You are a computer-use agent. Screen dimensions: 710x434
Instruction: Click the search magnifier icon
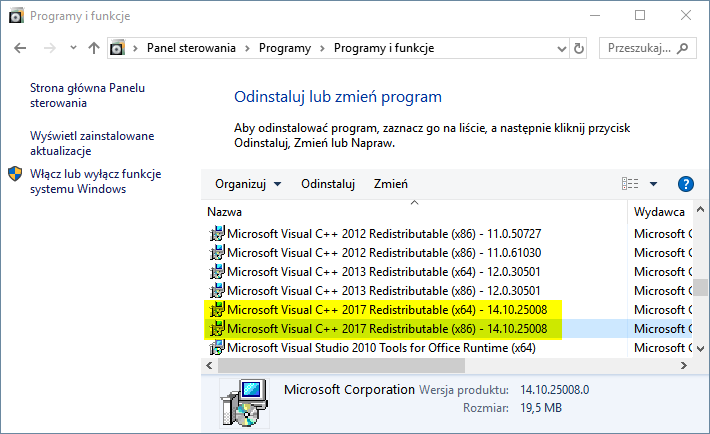click(x=682, y=48)
